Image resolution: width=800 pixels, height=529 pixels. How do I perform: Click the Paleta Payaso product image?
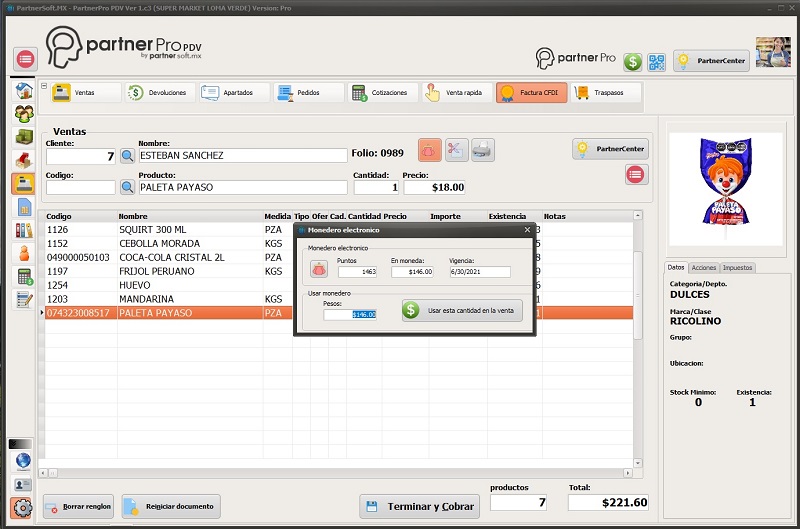(x=726, y=189)
